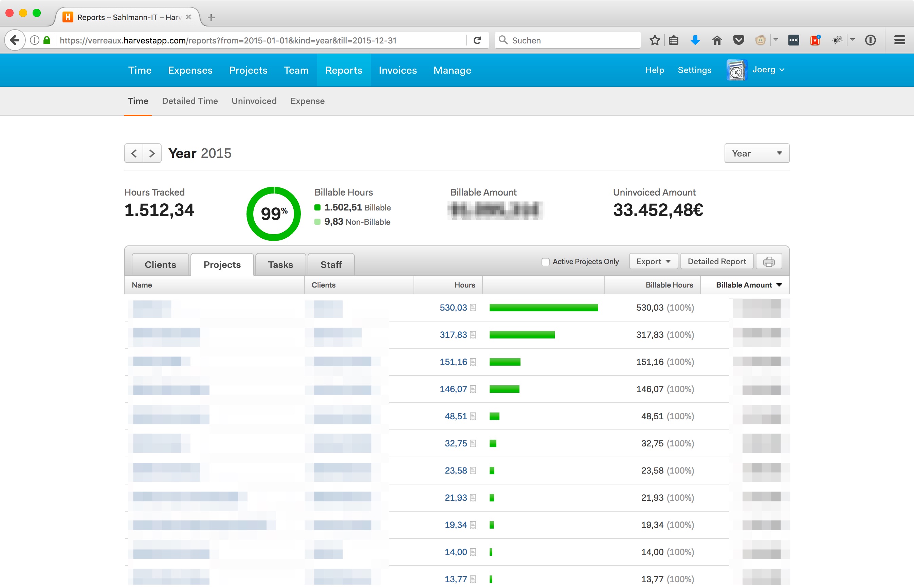Open the Year period dropdown
This screenshot has height=588, width=914.
[756, 153]
